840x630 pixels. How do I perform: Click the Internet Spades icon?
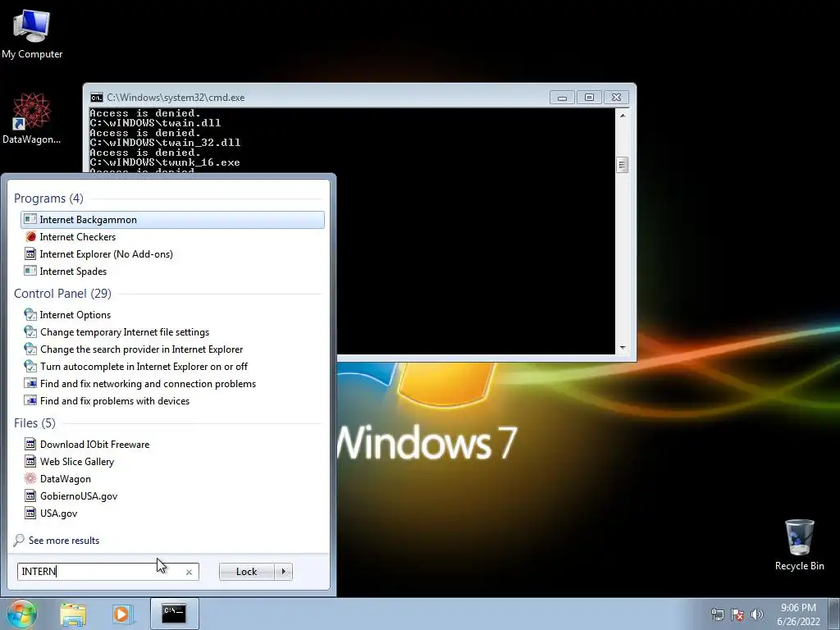coord(30,271)
